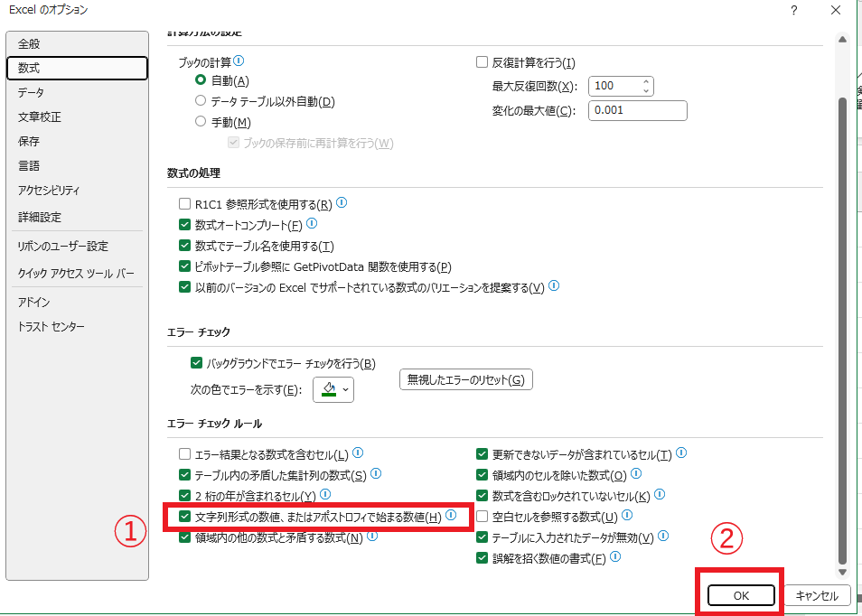
Task: Click the help question mark icon
Action: point(794,10)
